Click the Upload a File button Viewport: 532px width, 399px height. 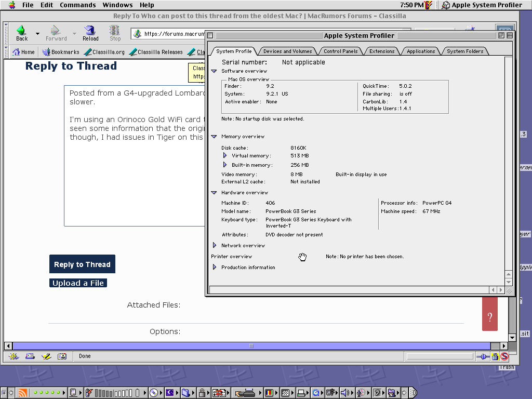point(78,283)
